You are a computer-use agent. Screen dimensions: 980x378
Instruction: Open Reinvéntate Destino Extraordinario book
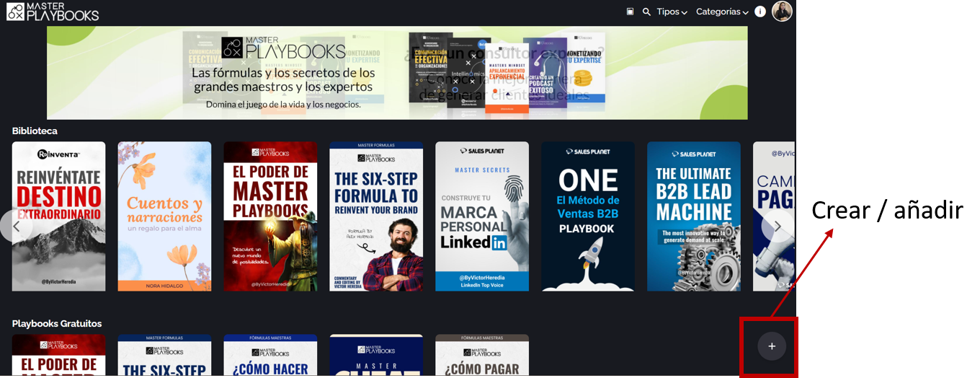[59, 216]
